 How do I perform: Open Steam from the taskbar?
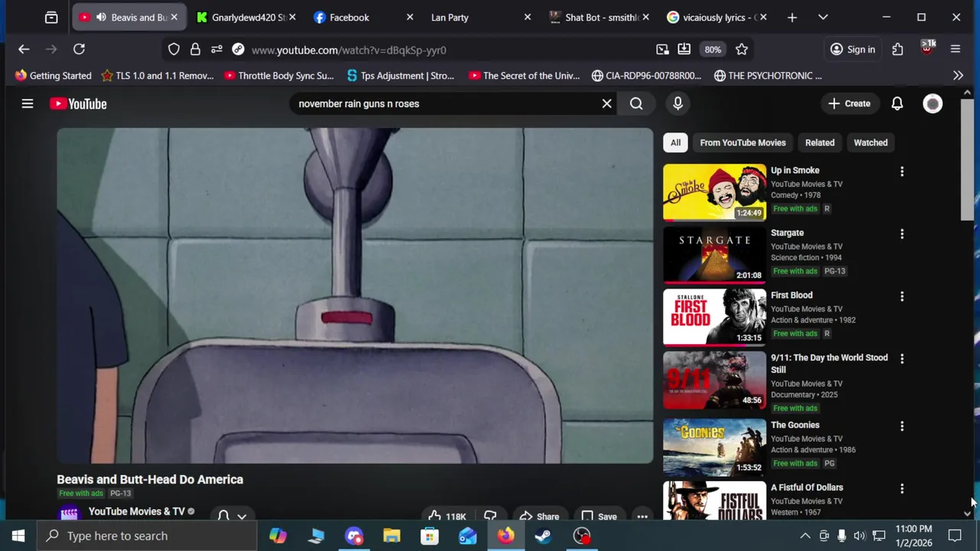(544, 536)
